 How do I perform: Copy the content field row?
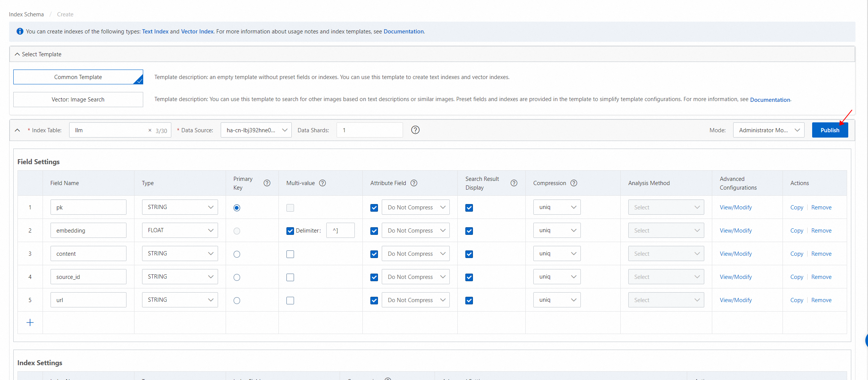[x=797, y=254]
